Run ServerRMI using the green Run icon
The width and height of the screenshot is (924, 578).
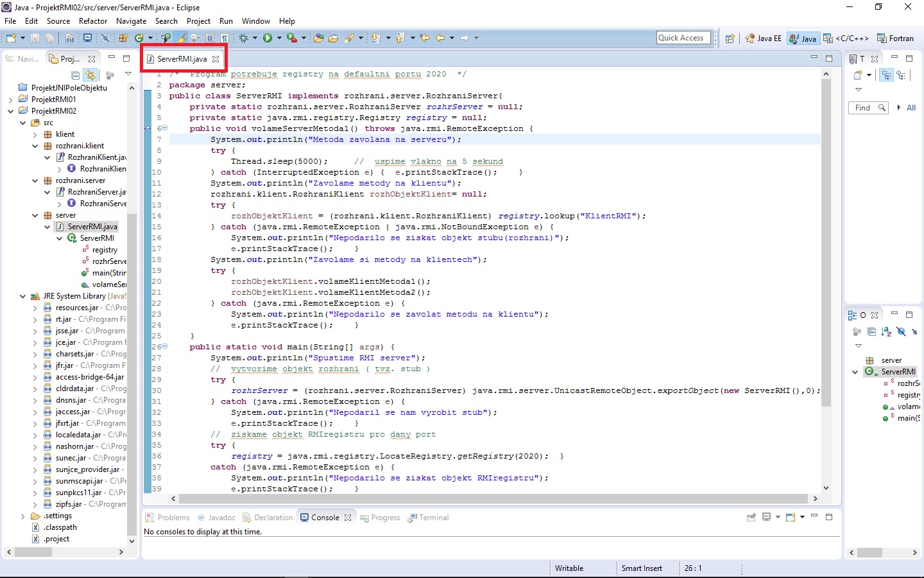click(268, 38)
